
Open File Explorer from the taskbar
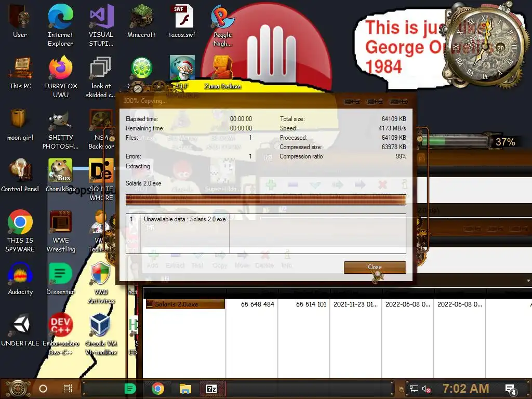pos(185,389)
